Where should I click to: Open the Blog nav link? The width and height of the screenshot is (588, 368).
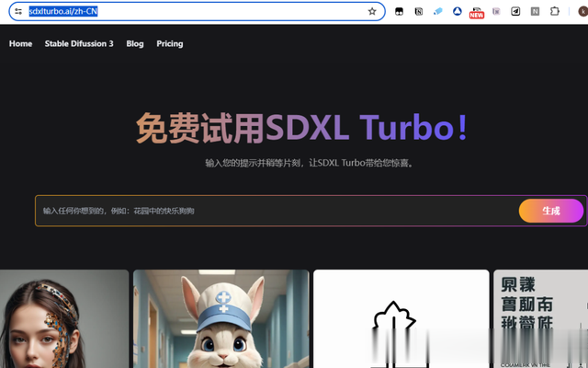[x=135, y=43]
